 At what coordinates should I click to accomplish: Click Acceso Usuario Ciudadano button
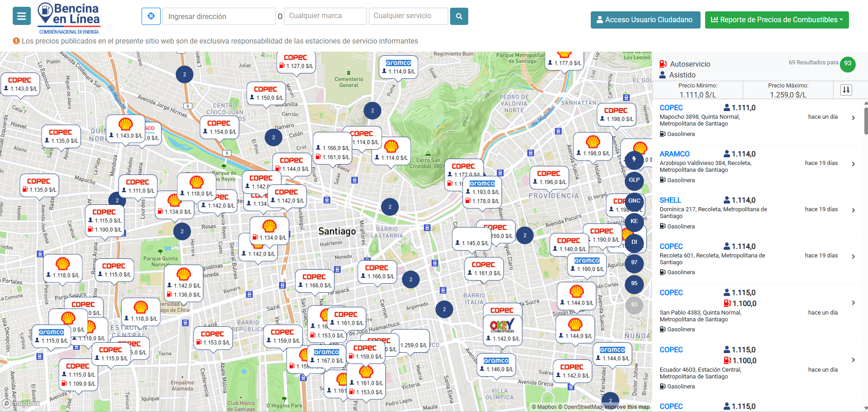[x=645, y=20]
